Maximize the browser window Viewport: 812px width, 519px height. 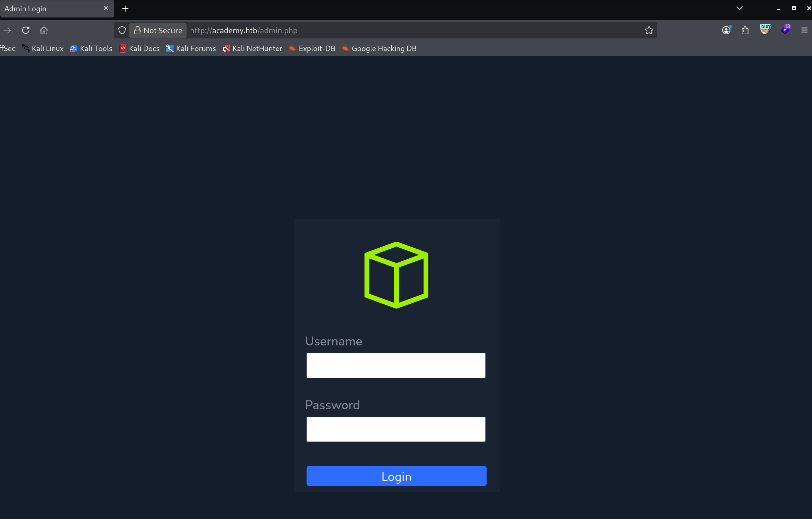(793, 8)
